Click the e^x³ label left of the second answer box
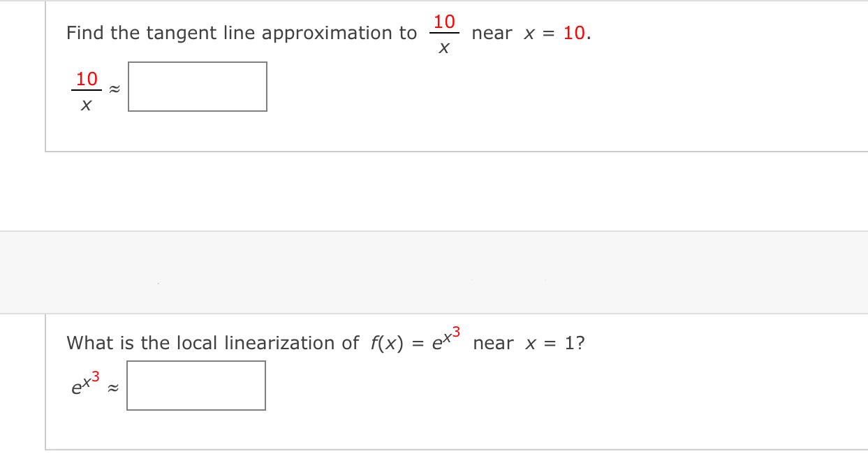868x454 pixels. click(x=84, y=385)
